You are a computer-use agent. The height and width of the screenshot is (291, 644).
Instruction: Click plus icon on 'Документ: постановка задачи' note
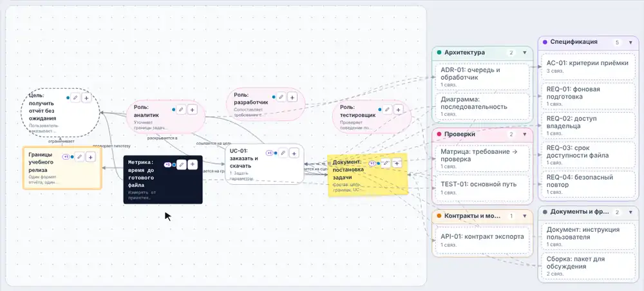tap(397, 164)
